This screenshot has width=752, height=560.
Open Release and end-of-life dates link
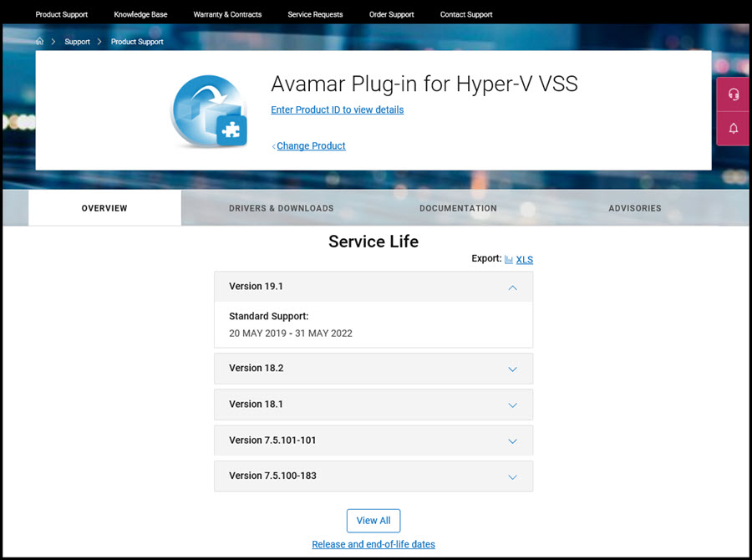click(x=373, y=544)
